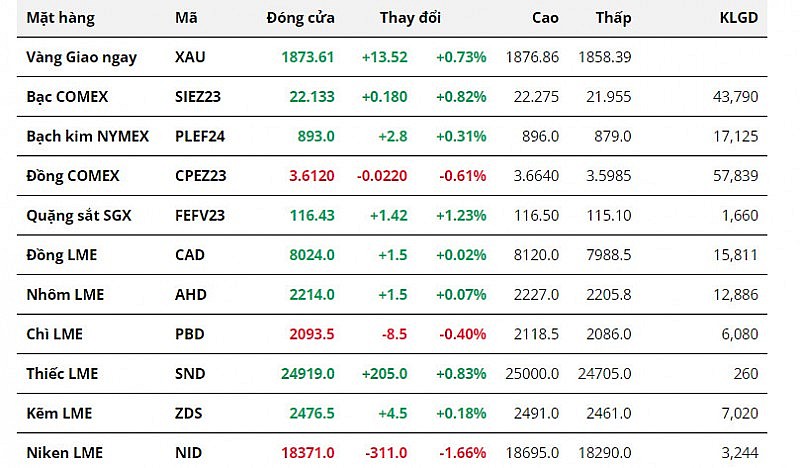Select Đồng COMEX commodity name
The image size is (800, 468).
tap(73, 176)
